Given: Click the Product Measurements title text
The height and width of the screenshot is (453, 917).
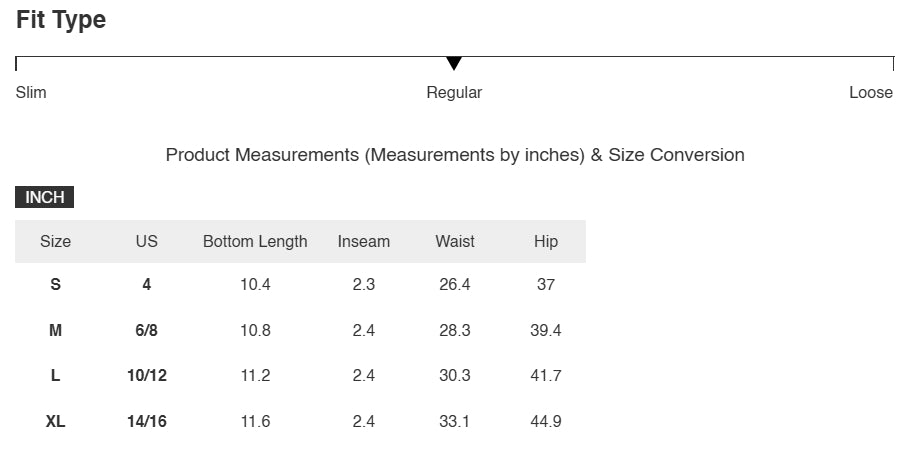Looking at the screenshot, I should tap(455, 155).
